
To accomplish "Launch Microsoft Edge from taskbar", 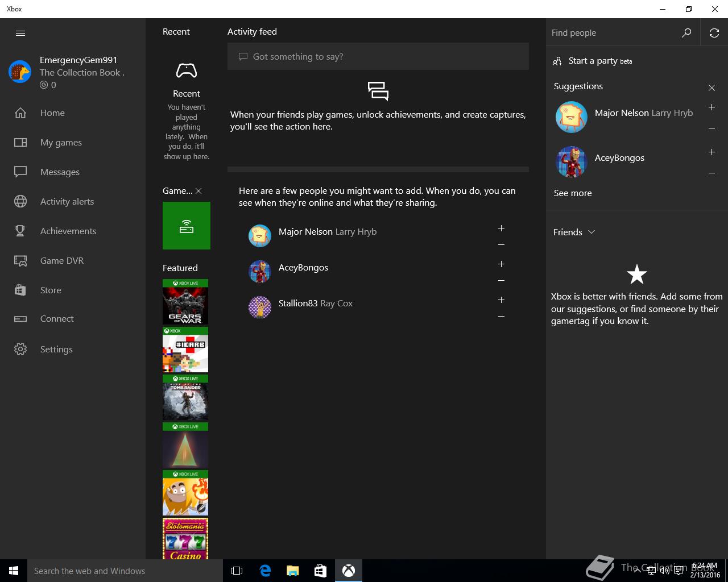I will pos(264,571).
